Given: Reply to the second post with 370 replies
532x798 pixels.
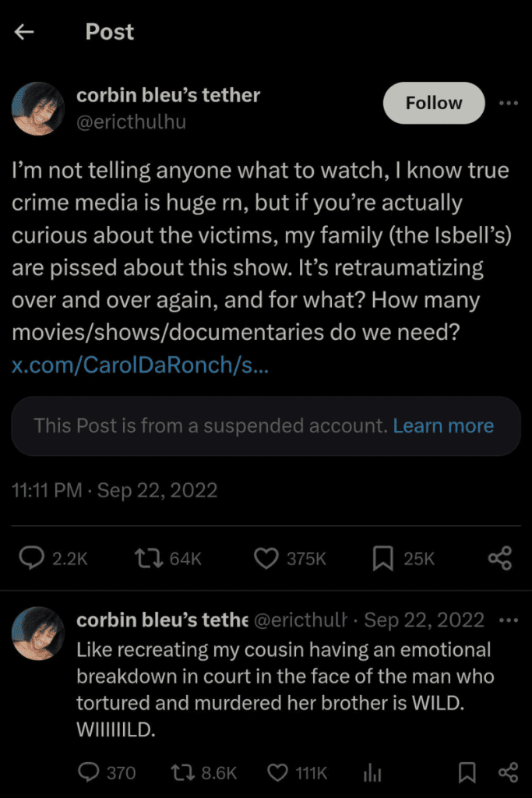Looking at the screenshot, I should tap(89, 772).
